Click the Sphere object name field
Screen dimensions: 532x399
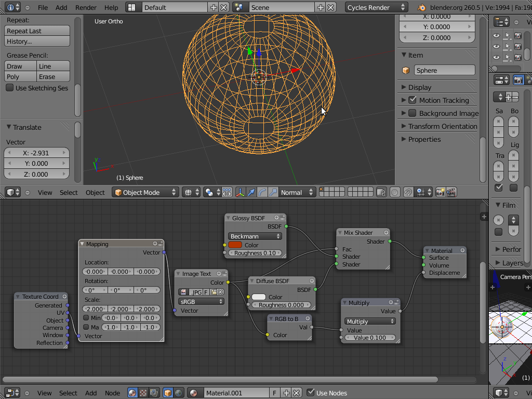(444, 70)
